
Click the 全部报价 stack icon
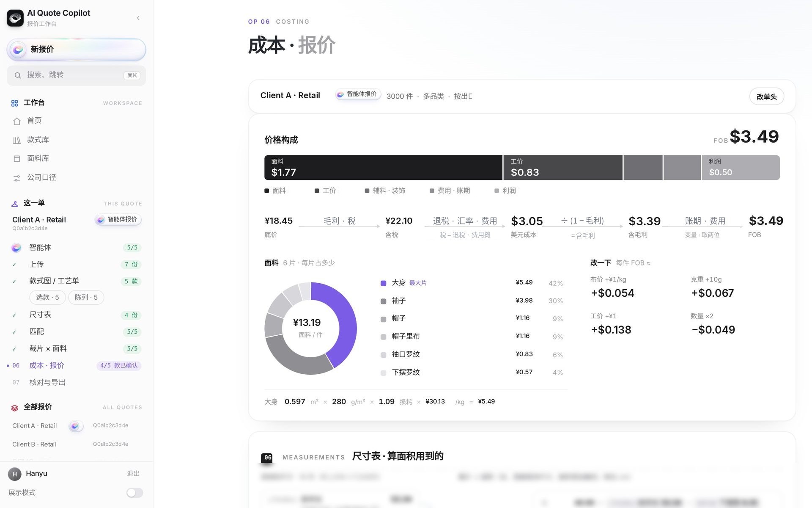(x=15, y=407)
